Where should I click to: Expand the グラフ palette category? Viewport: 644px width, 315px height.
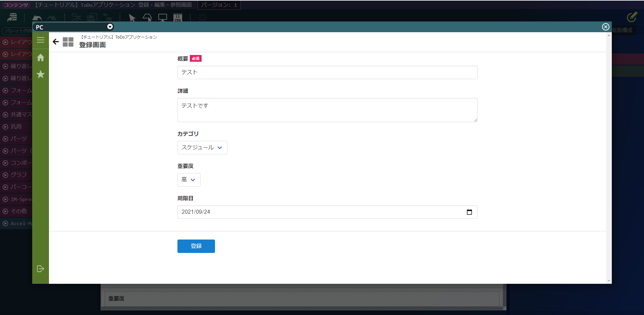pyautogui.click(x=16, y=175)
